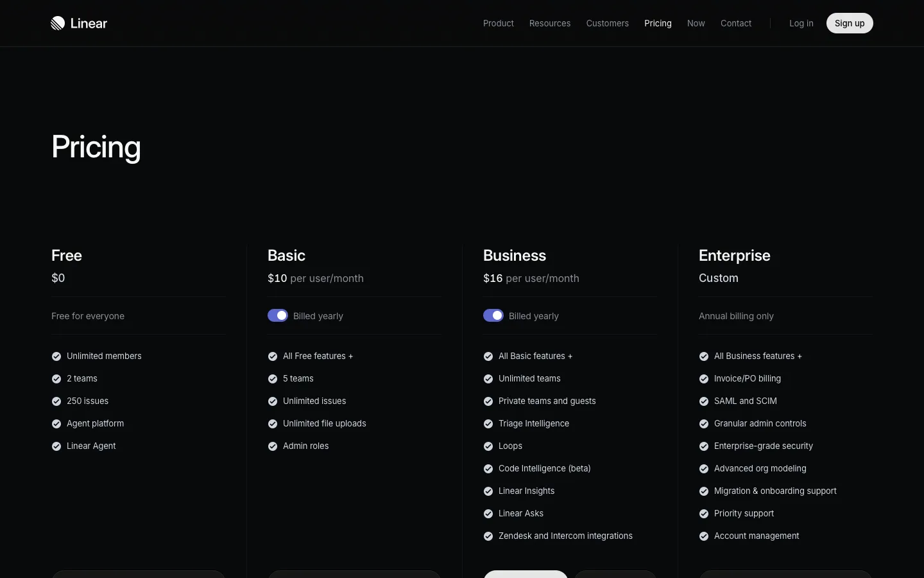Select the check icon beside Enterprise-grade security

click(x=704, y=446)
